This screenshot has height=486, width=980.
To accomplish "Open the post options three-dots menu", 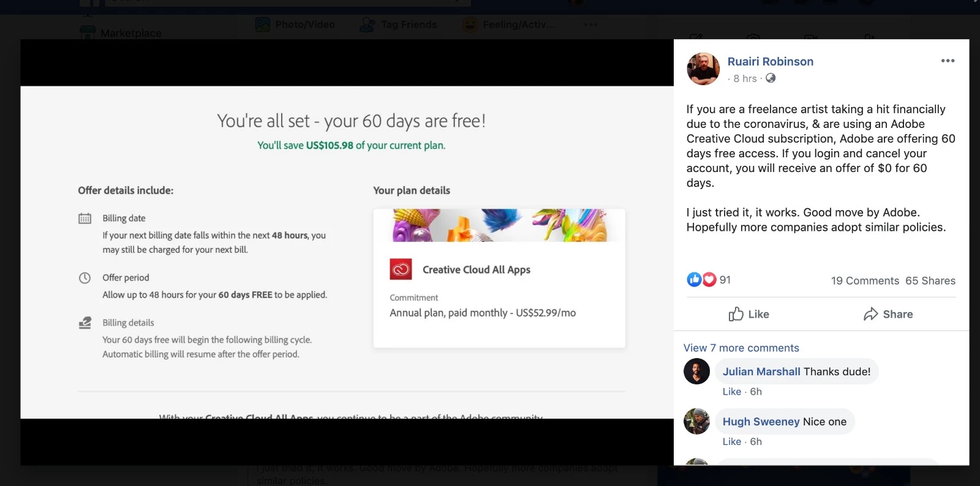I will [x=948, y=61].
